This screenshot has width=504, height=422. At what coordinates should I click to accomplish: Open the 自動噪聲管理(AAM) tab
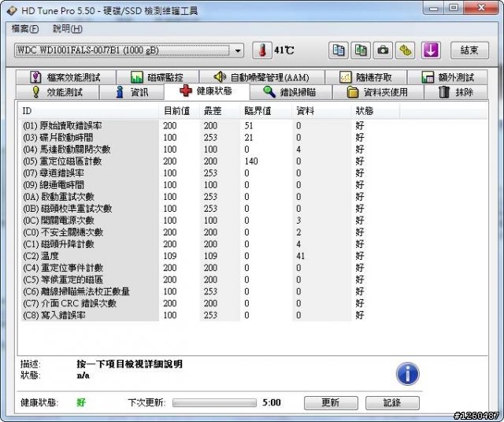(x=261, y=77)
